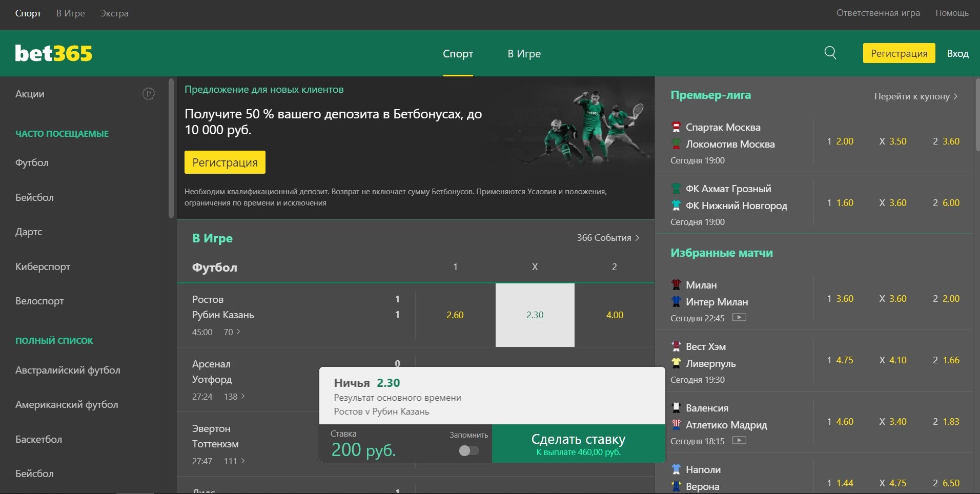Open Перейти к купону link

pos(916,96)
